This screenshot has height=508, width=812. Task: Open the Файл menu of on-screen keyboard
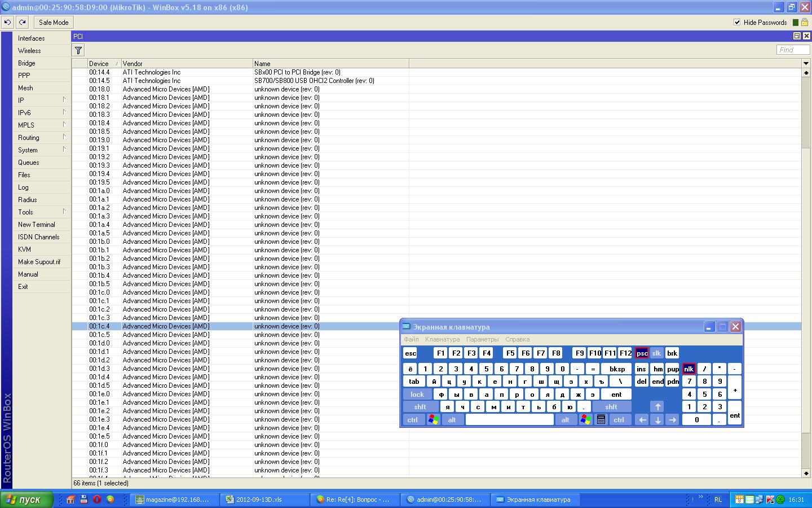[411, 339]
